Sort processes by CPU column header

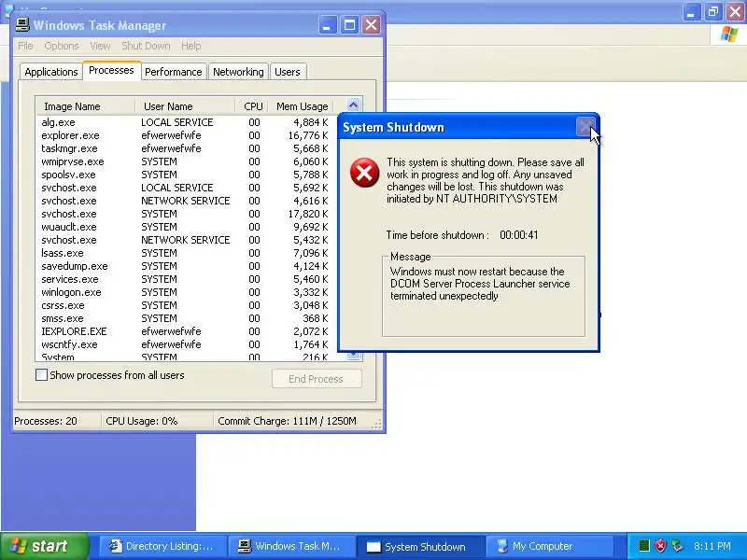(252, 106)
